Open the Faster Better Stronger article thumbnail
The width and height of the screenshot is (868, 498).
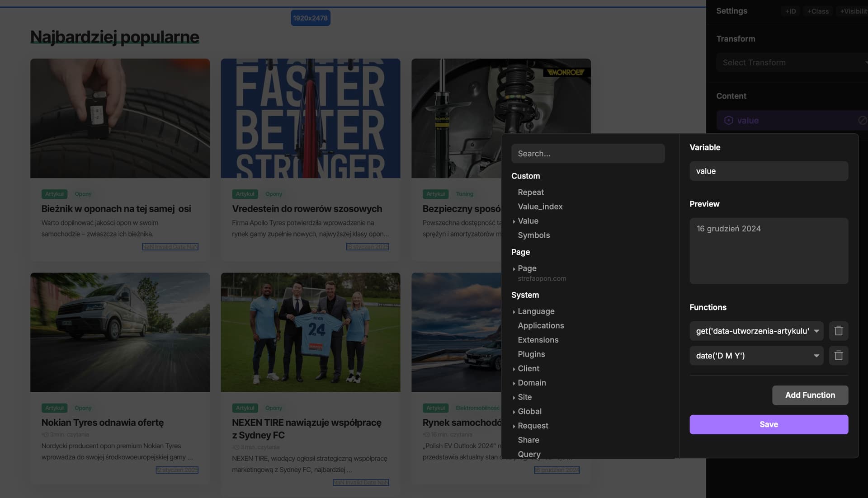(x=310, y=118)
